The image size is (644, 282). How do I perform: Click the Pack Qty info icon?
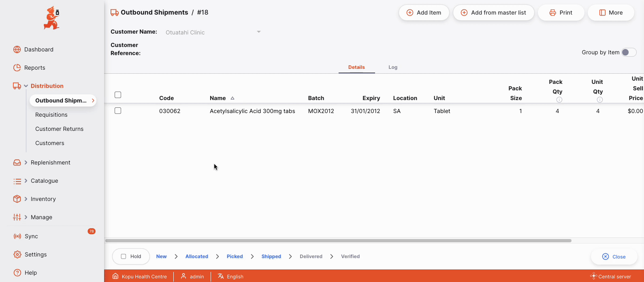pos(559,100)
